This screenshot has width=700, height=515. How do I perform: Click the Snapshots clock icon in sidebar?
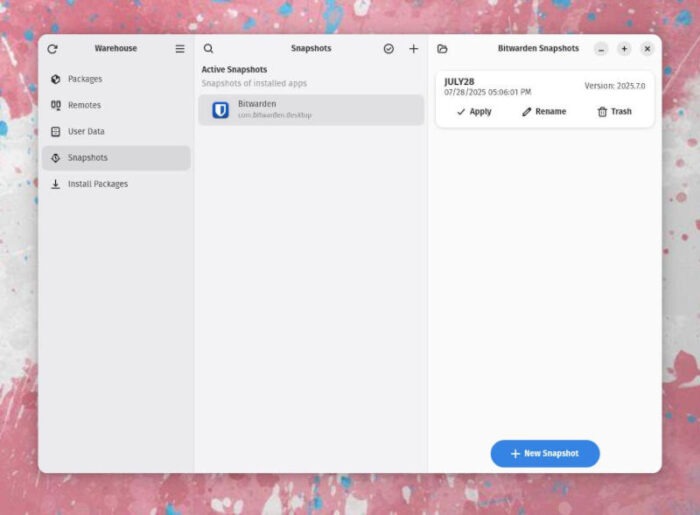56,158
